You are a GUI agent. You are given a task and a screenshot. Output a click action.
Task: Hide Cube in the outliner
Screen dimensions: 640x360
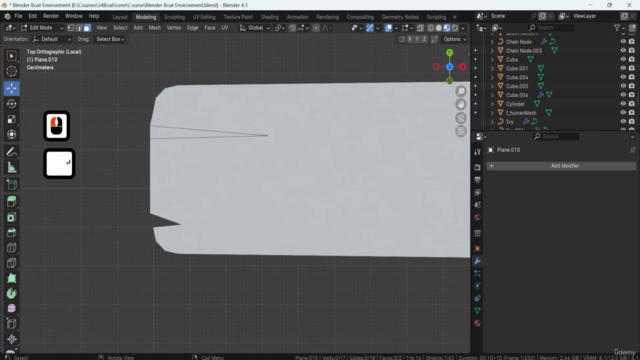(623, 59)
